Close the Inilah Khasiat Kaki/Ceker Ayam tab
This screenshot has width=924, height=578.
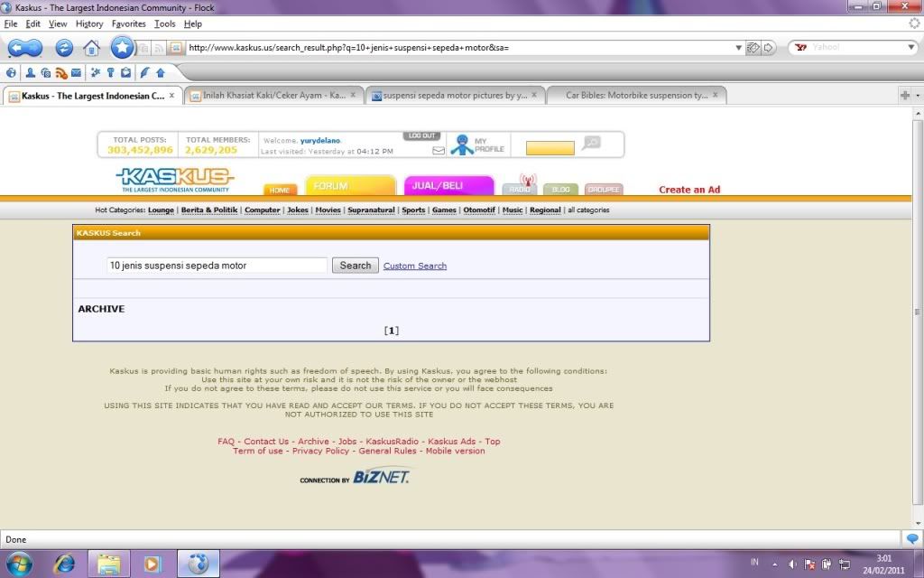[353, 95]
